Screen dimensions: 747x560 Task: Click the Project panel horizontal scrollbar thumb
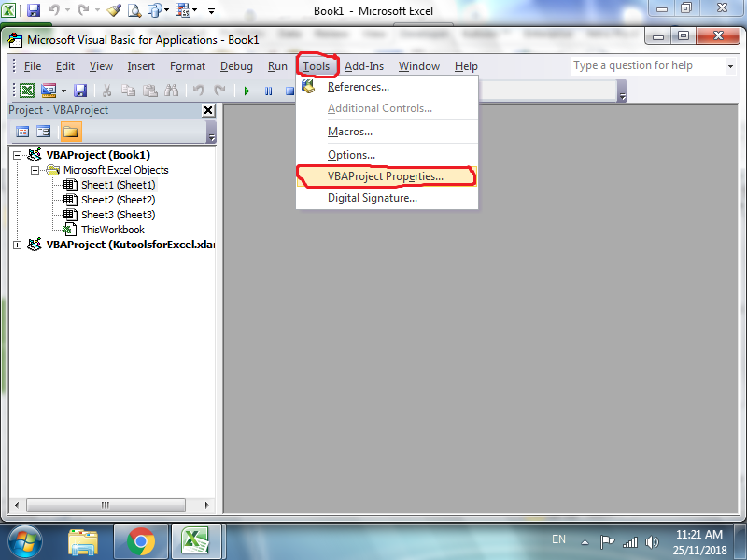coord(106,505)
